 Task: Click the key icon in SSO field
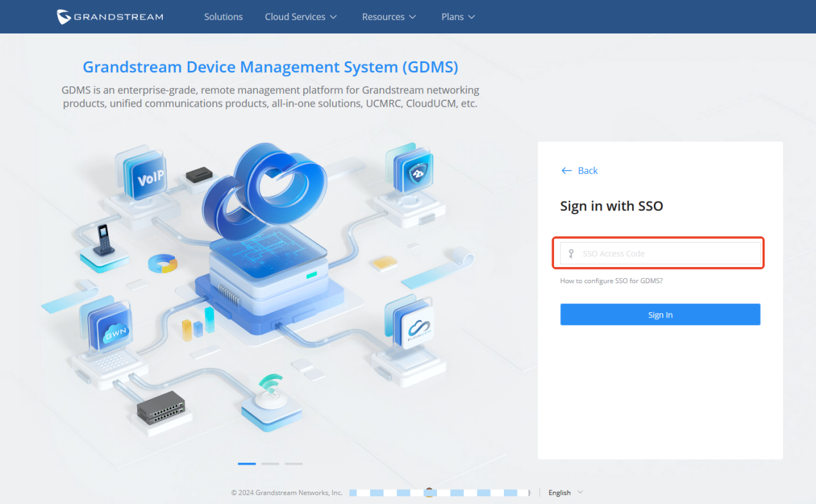(x=571, y=254)
